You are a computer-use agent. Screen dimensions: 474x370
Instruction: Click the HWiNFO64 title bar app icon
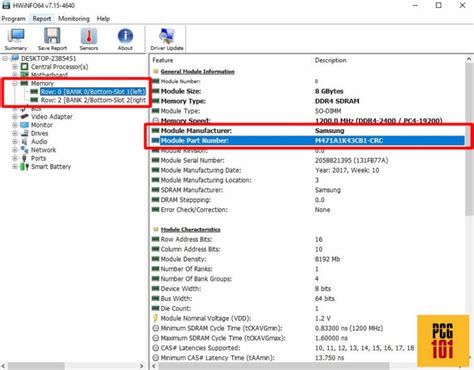pyautogui.click(x=6, y=5)
